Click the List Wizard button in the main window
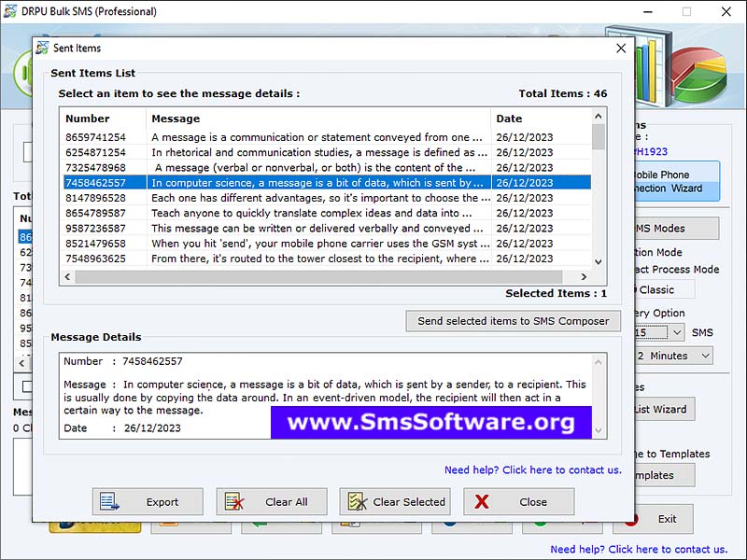This screenshot has height=560, width=747. [x=665, y=409]
